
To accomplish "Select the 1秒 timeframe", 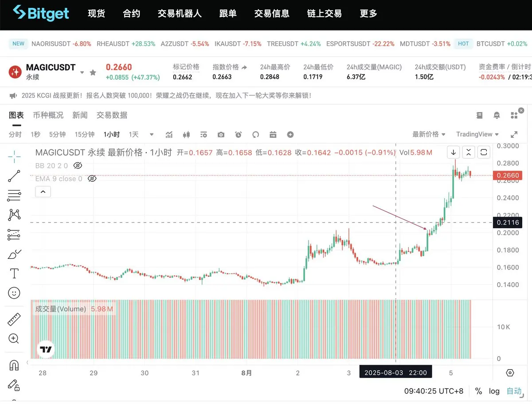I will [35, 134].
